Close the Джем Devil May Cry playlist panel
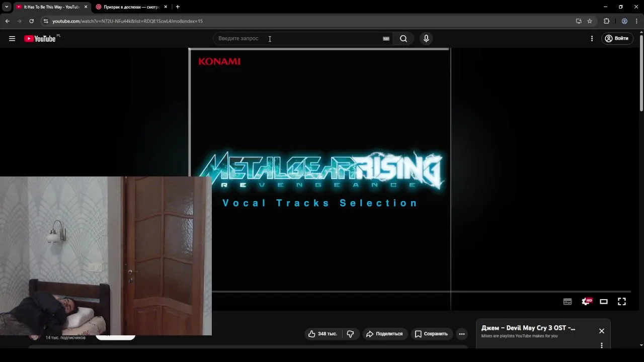 coord(602,331)
